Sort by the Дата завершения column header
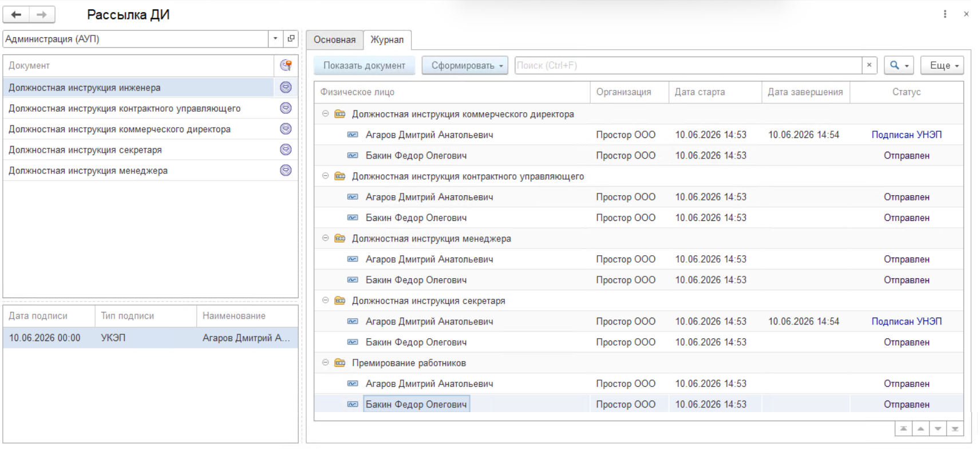This screenshot has height=459, width=980. [805, 92]
